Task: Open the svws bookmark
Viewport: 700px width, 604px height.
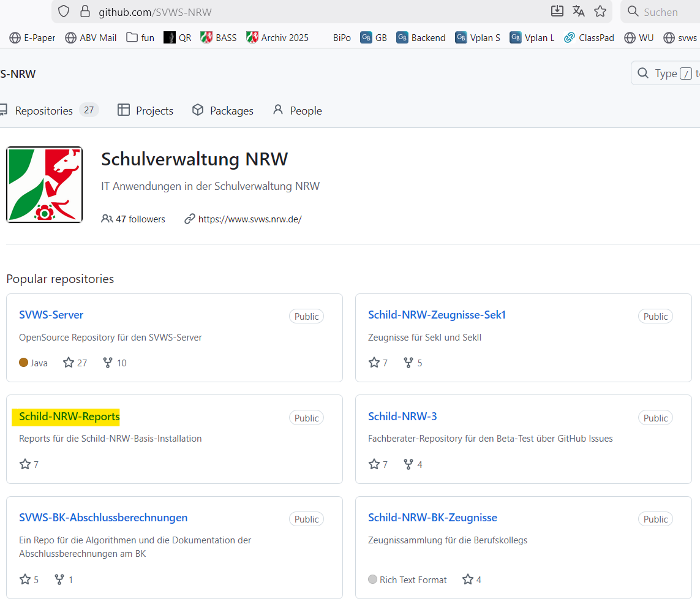Action: click(x=680, y=37)
